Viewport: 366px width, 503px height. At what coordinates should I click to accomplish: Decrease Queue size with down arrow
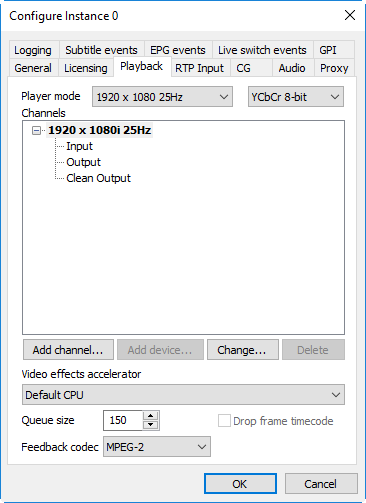(151, 425)
